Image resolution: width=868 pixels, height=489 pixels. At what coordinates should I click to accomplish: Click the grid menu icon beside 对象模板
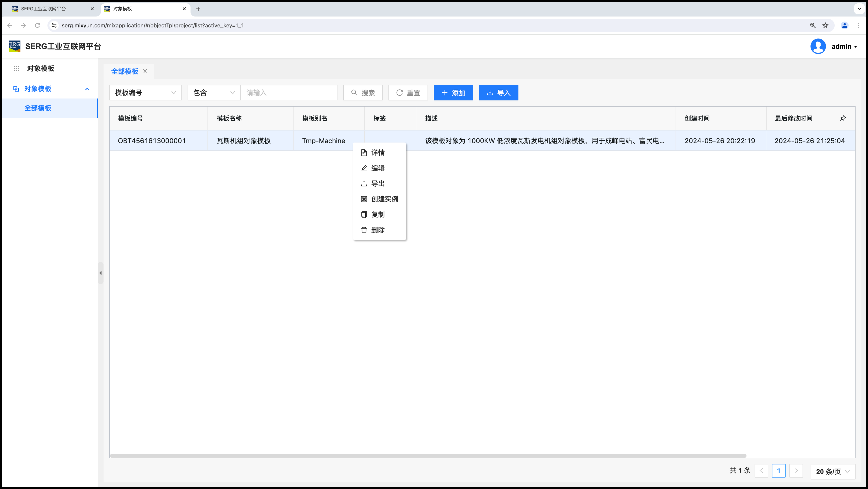pyautogui.click(x=16, y=68)
